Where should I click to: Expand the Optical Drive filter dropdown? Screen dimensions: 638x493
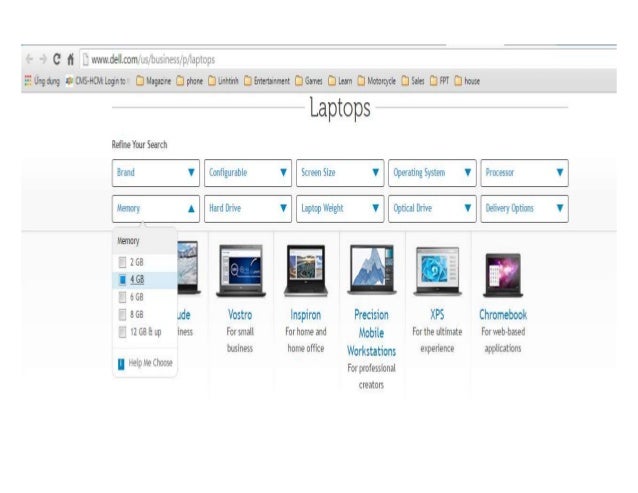pyautogui.click(x=432, y=209)
